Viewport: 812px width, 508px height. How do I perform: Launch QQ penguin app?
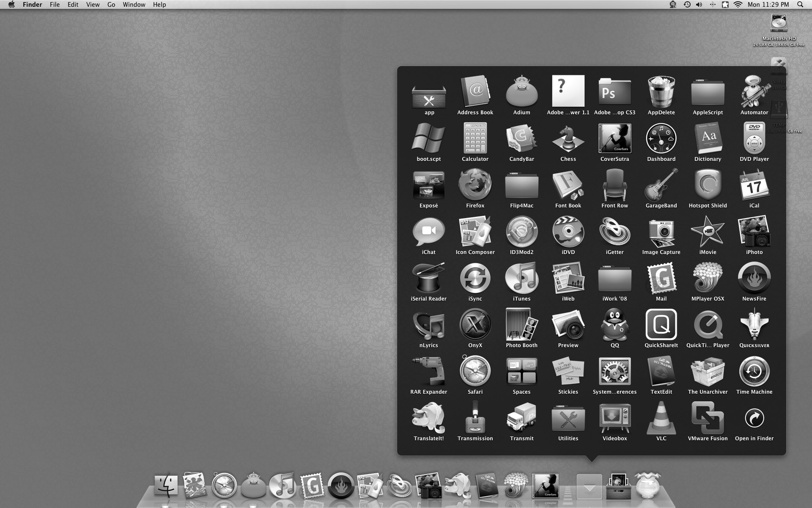pos(614,324)
